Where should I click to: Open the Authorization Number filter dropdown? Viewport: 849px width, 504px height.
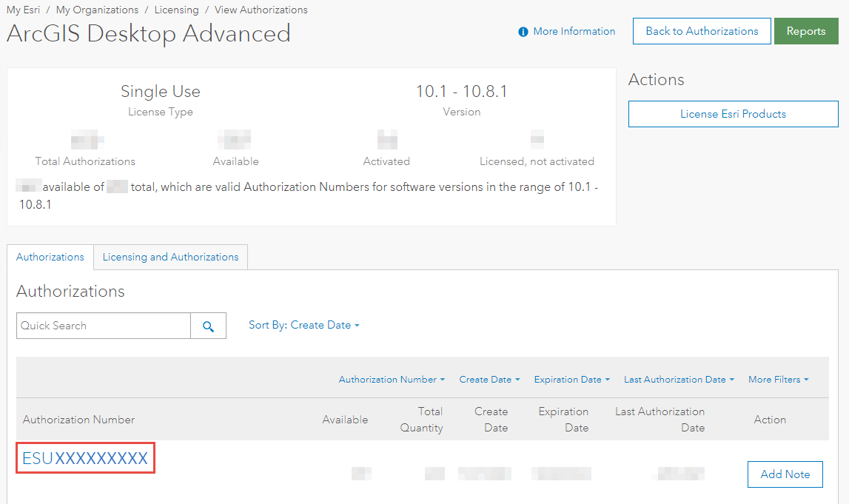(x=391, y=379)
